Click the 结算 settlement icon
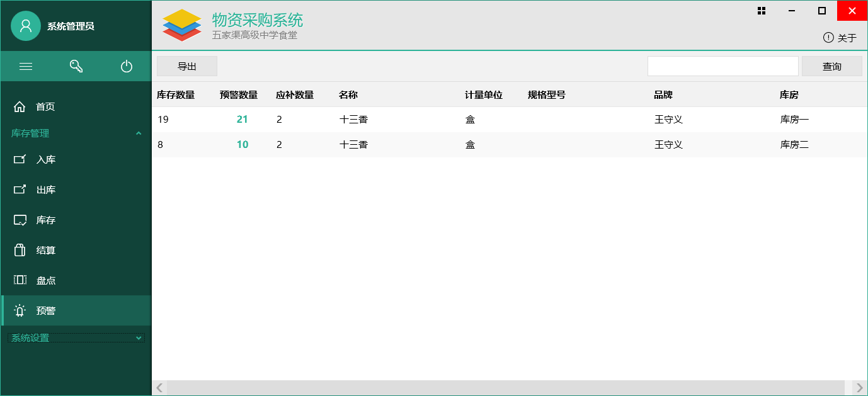 pos(20,250)
